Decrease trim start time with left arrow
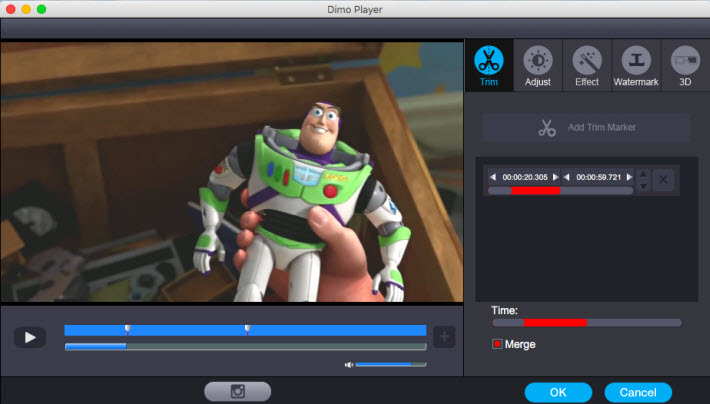Viewport: 710px width, 404px height. 492,177
